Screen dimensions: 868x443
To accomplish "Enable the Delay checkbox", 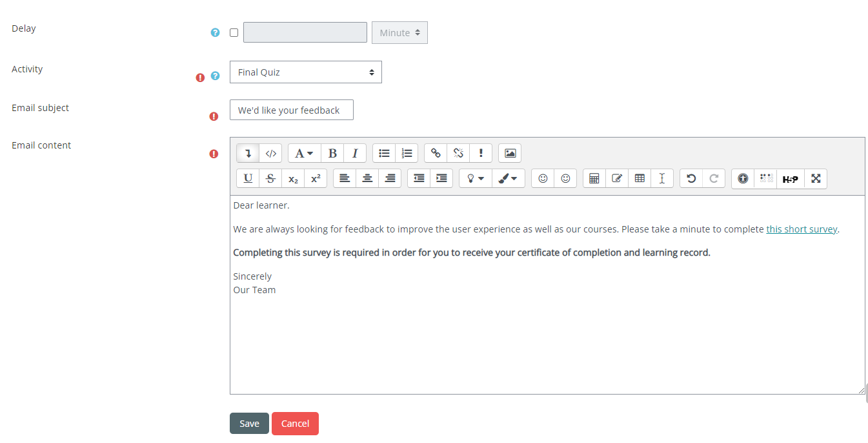I will 234,33.
